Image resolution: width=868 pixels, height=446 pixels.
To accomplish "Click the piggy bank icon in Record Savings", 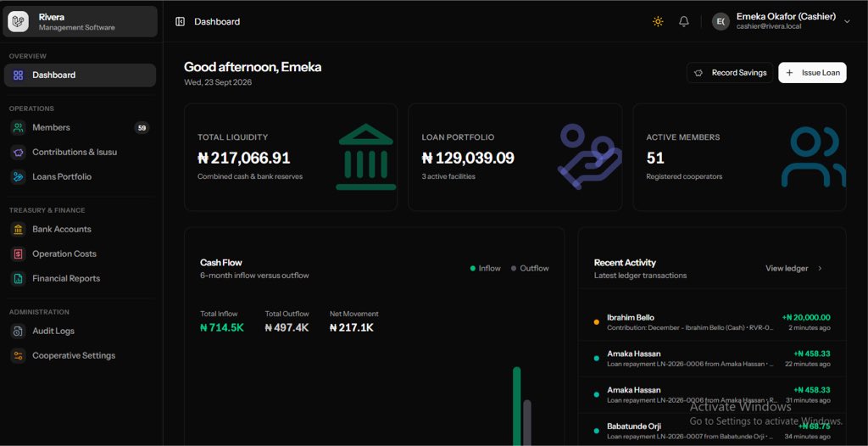I will click(698, 73).
